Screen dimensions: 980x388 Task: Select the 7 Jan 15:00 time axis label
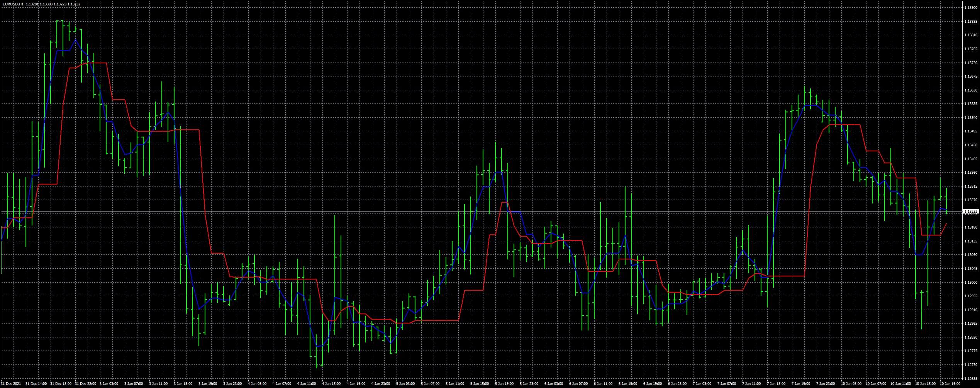coord(777,384)
